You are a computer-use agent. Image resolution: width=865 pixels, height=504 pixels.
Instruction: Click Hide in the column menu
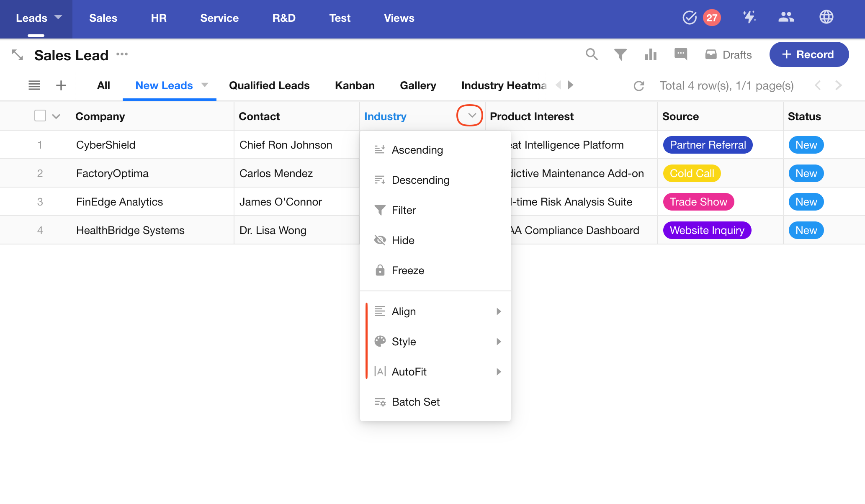coord(403,240)
